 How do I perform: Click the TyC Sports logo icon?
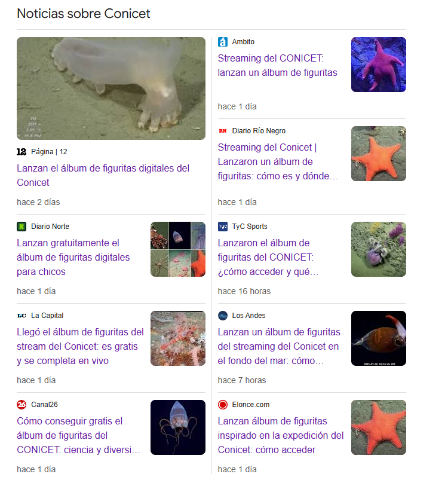coord(223,226)
